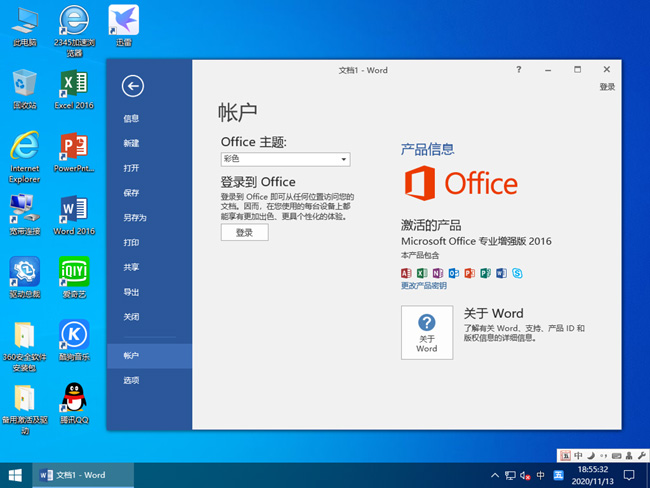Select the 驱动总裁 desktop icon
Viewport: 650px width, 488px height.
point(25,277)
